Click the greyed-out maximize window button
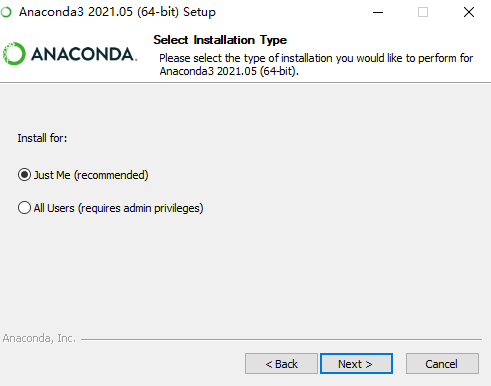The image size is (491, 386). pos(423,12)
